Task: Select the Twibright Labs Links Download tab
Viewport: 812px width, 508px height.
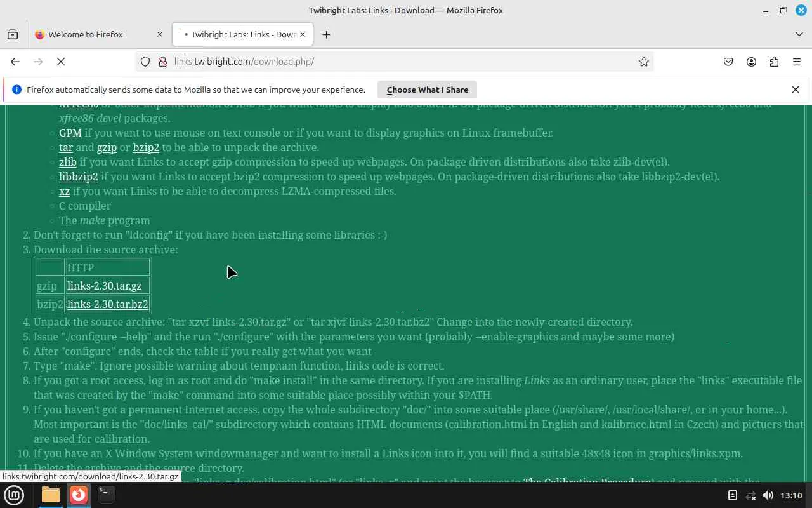Action: (242, 34)
